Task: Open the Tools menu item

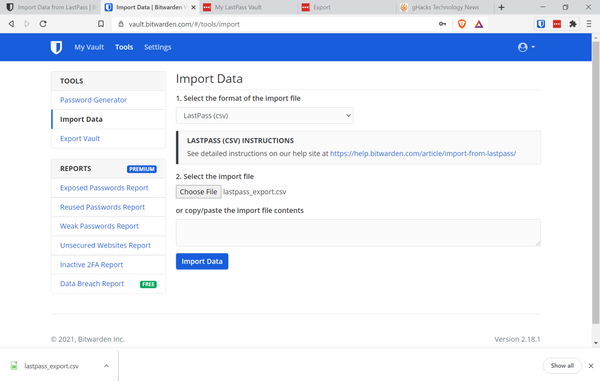Action: point(124,47)
